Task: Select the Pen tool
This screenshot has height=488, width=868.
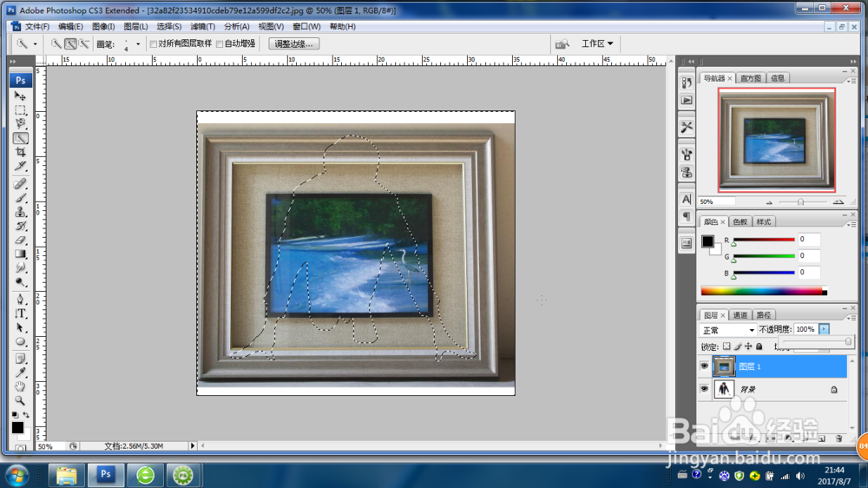Action: point(21,300)
